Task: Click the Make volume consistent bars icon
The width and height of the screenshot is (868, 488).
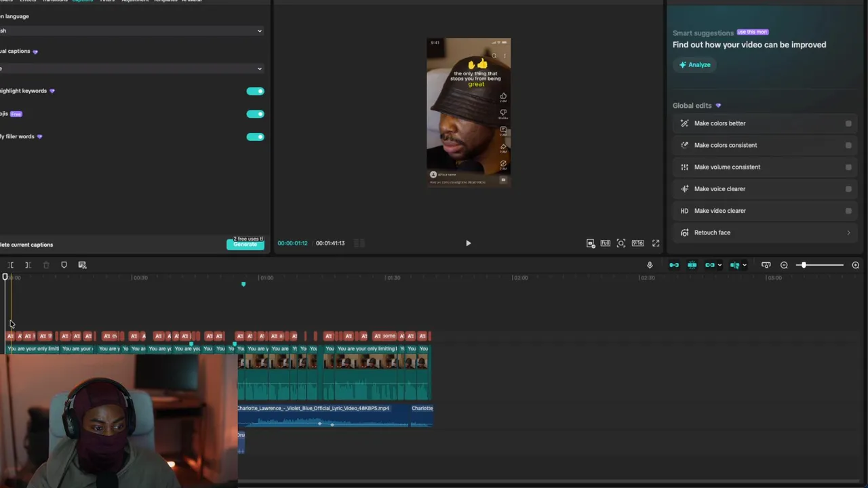Action: point(684,167)
